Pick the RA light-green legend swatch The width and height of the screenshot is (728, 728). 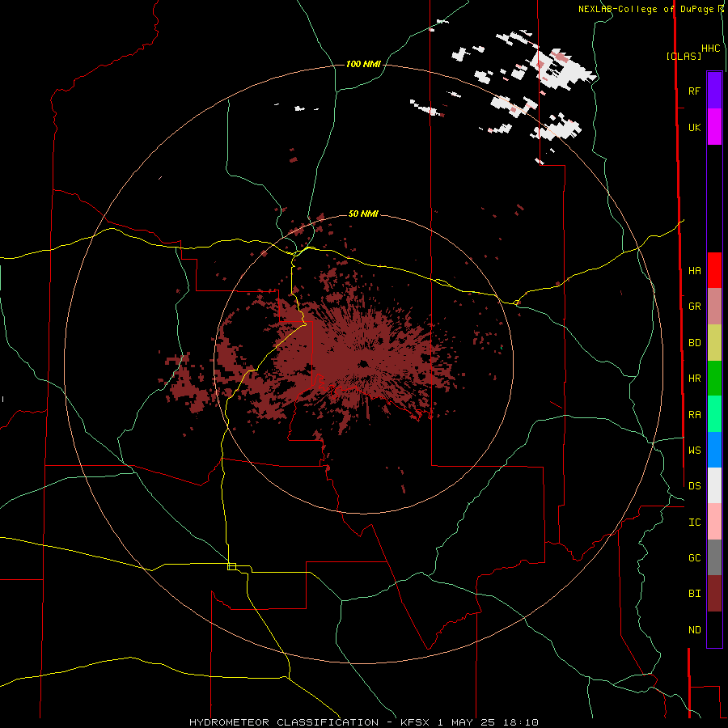(714, 414)
